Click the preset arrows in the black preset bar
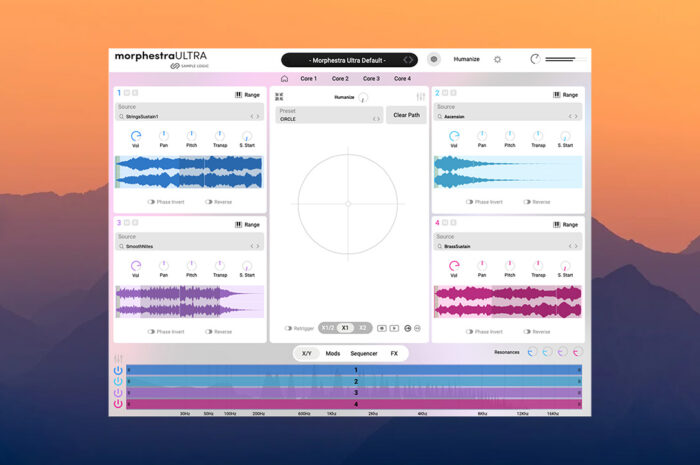The image size is (700, 465). [x=408, y=60]
